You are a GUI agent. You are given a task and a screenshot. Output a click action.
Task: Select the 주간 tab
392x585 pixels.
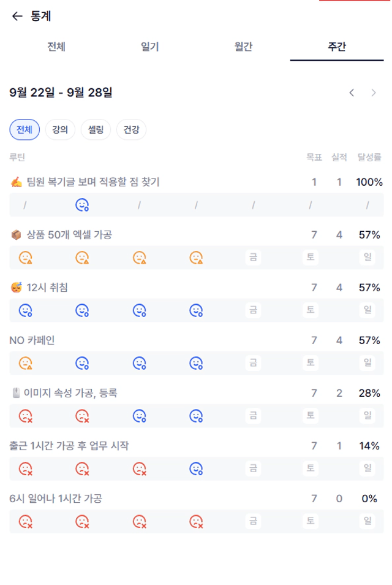337,47
